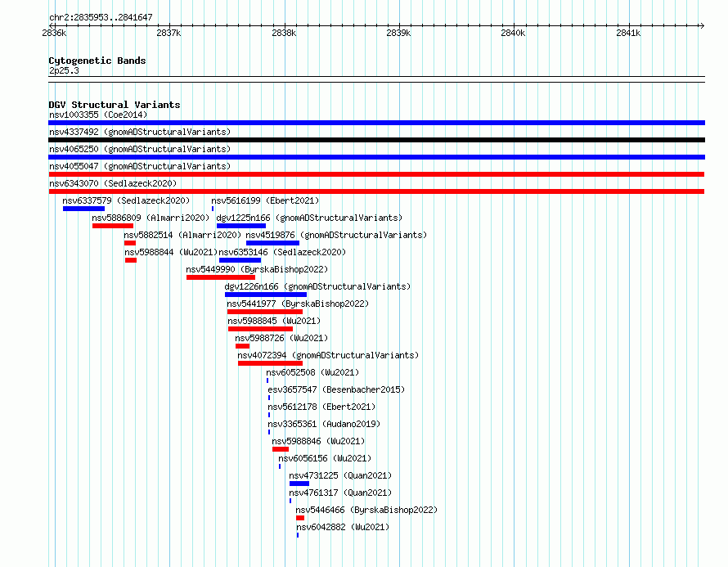Click the nsv1003355 (Coe2014) variant label
The image size is (728, 567).
pyautogui.click(x=98, y=115)
